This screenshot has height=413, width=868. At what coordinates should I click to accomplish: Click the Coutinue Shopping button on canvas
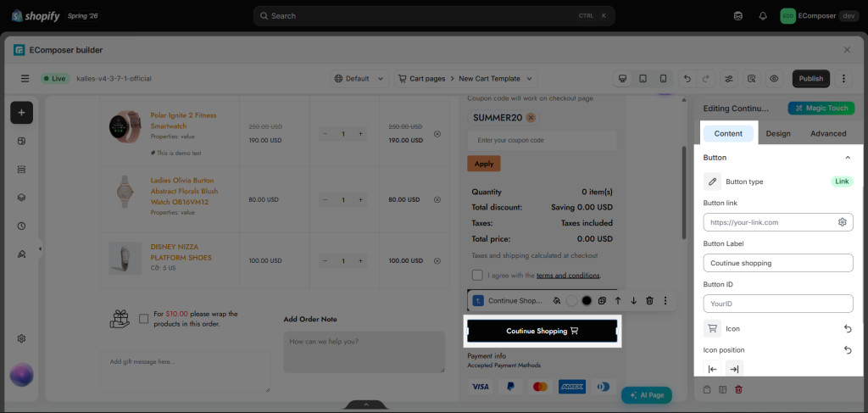542,331
